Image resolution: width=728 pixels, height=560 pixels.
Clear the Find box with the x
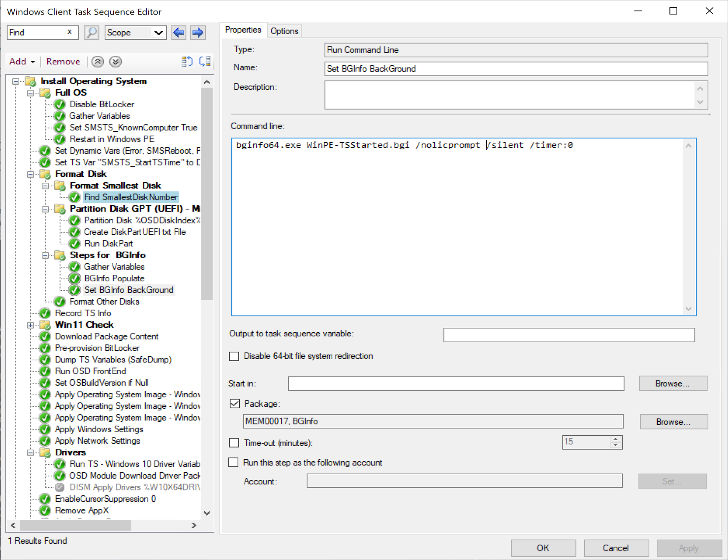70,32
